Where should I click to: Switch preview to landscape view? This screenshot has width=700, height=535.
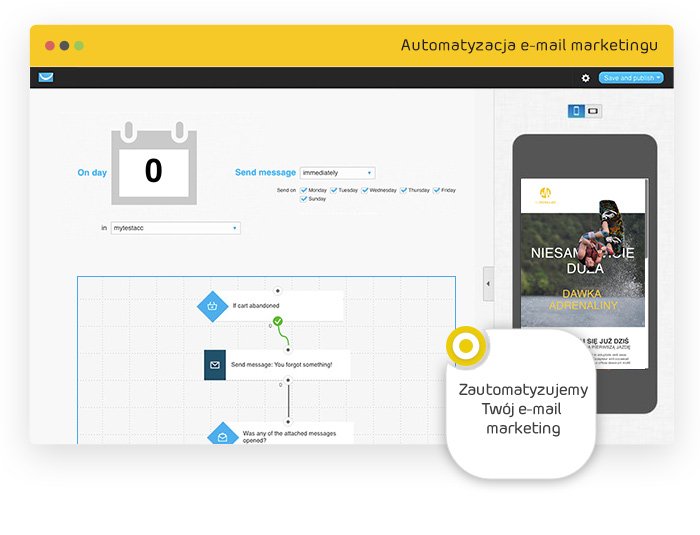point(592,111)
